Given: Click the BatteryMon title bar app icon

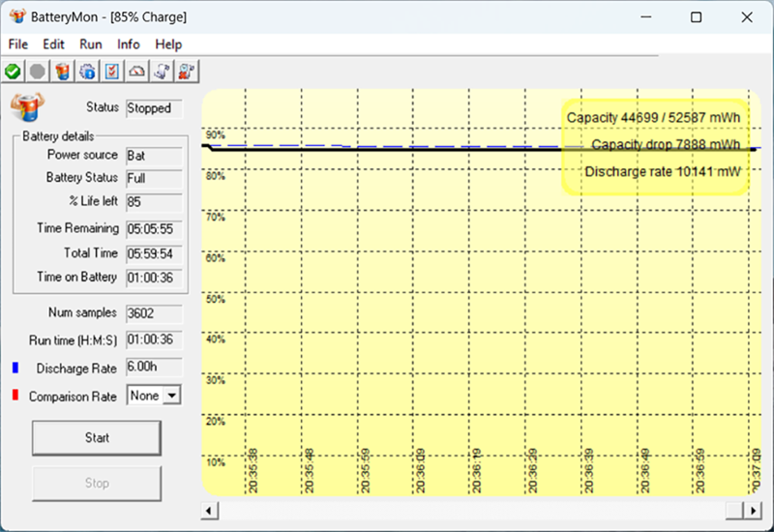Looking at the screenshot, I should pos(17,16).
